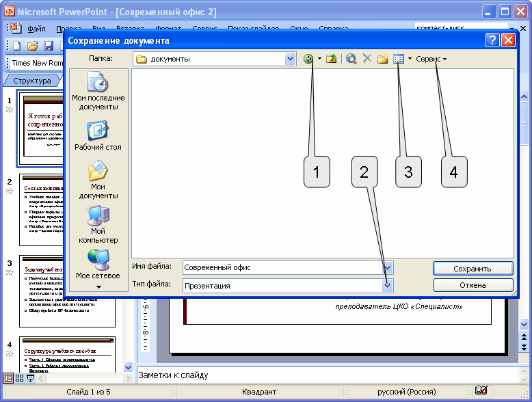532x402 pixels.
Task: Click slide panel scroll down arrow
Action: coord(128,367)
